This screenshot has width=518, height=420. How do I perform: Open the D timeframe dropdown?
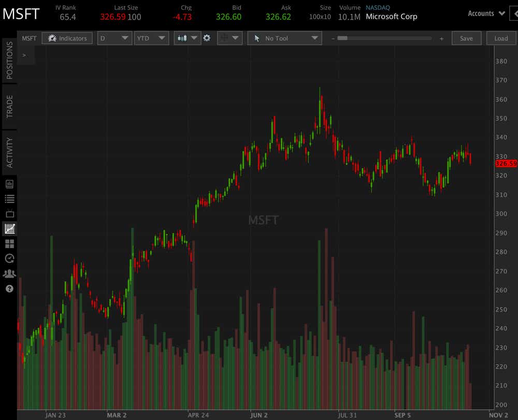114,38
